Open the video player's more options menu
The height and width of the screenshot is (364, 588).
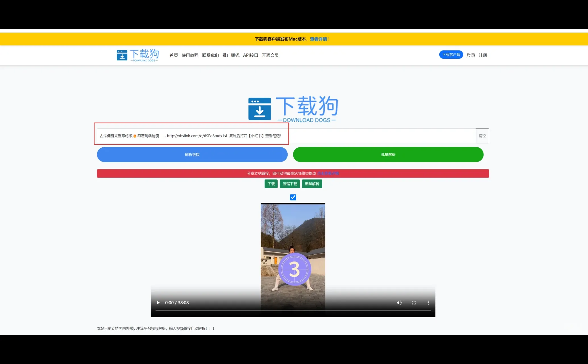pyautogui.click(x=428, y=303)
